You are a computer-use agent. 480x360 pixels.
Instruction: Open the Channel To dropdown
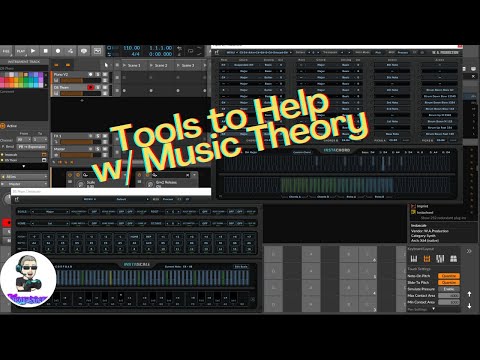tap(40, 140)
